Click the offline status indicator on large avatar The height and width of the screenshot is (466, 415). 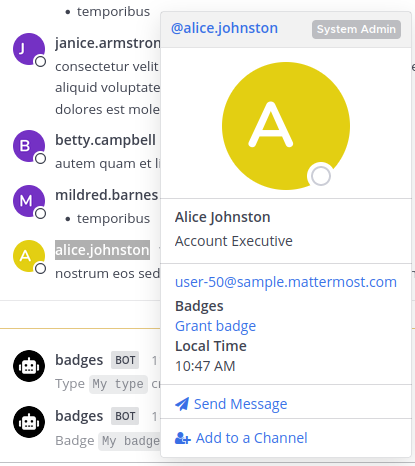[x=320, y=176]
